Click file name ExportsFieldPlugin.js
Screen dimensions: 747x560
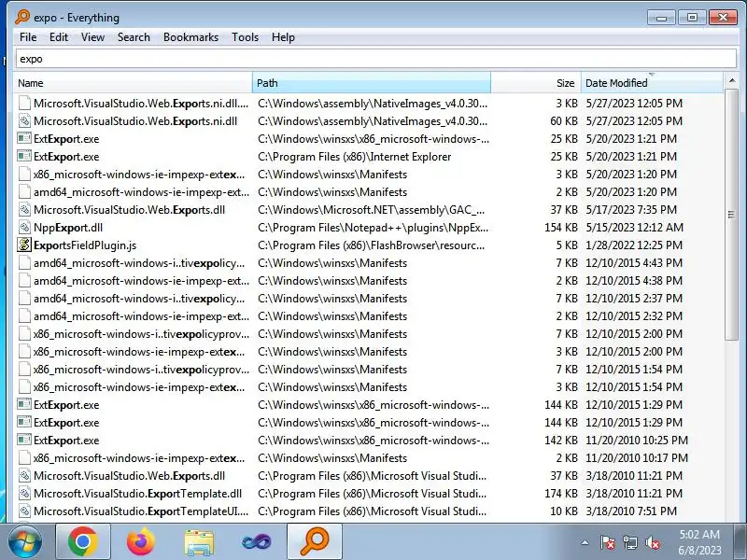point(85,245)
